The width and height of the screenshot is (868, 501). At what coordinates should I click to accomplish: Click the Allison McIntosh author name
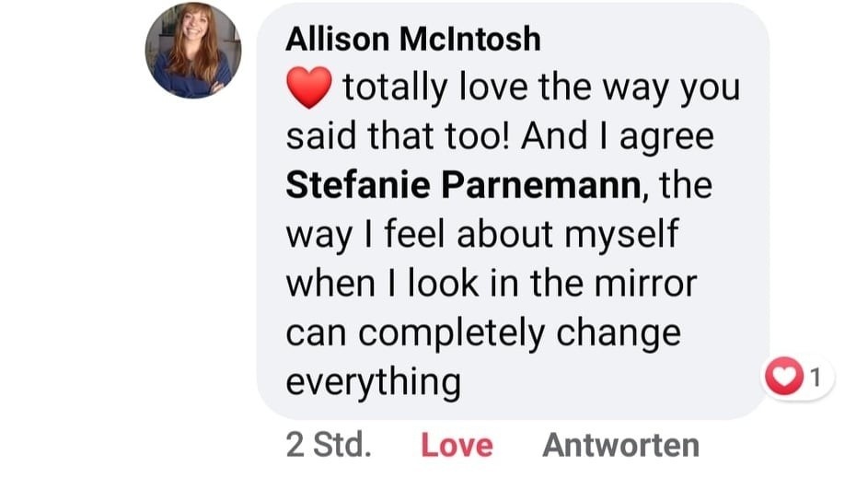(x=413, y=39)
